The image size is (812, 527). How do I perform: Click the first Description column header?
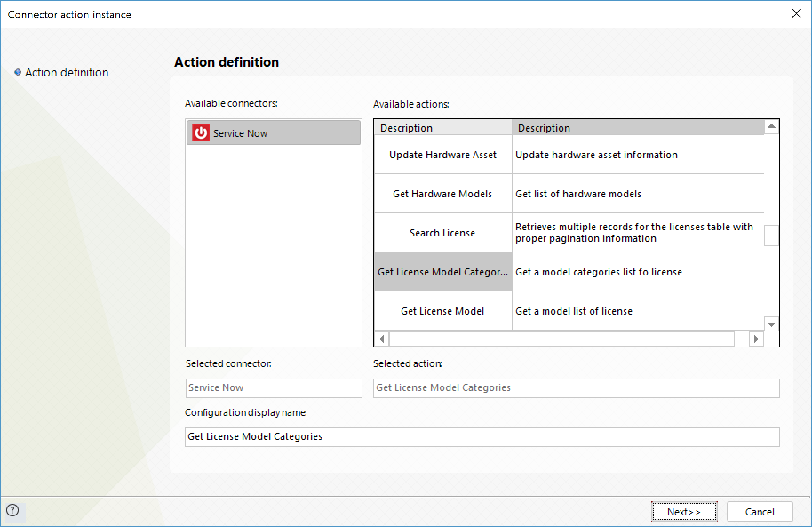point(443,128)
